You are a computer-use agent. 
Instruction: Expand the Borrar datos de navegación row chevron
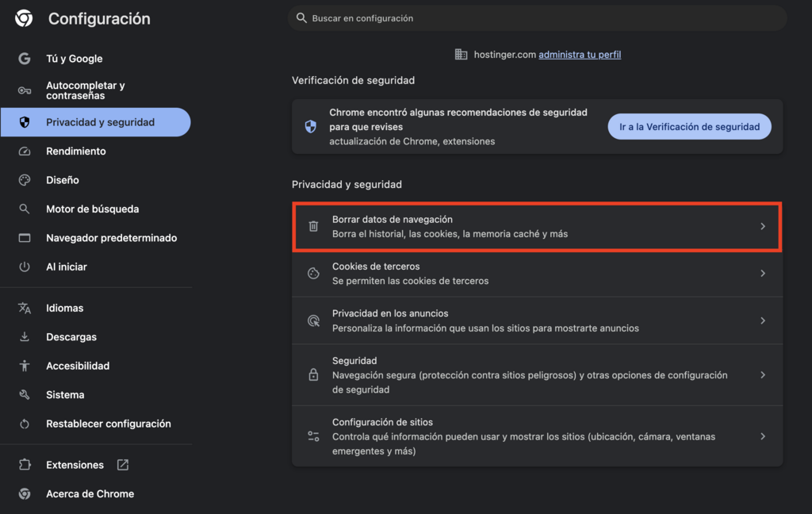coord(763,226)
